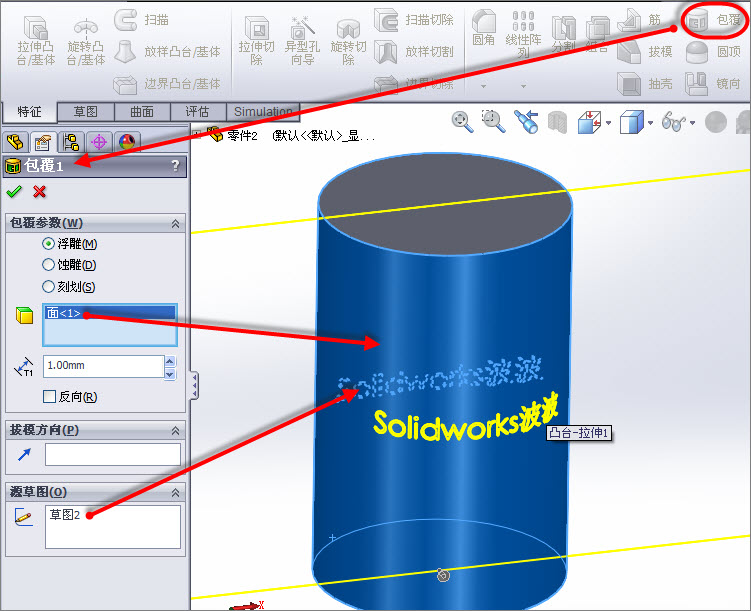Click the Shell (抽壳) feature
The image size is (751, 611).
645,84
